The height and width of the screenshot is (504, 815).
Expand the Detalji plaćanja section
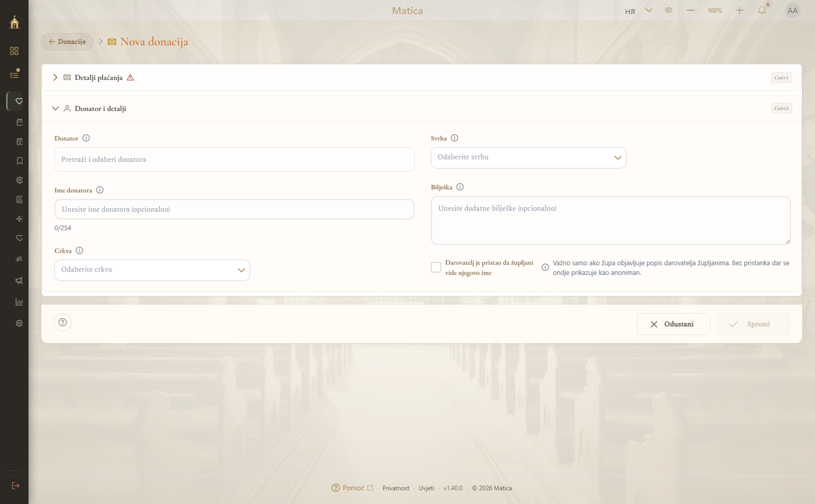pos(422,77)
